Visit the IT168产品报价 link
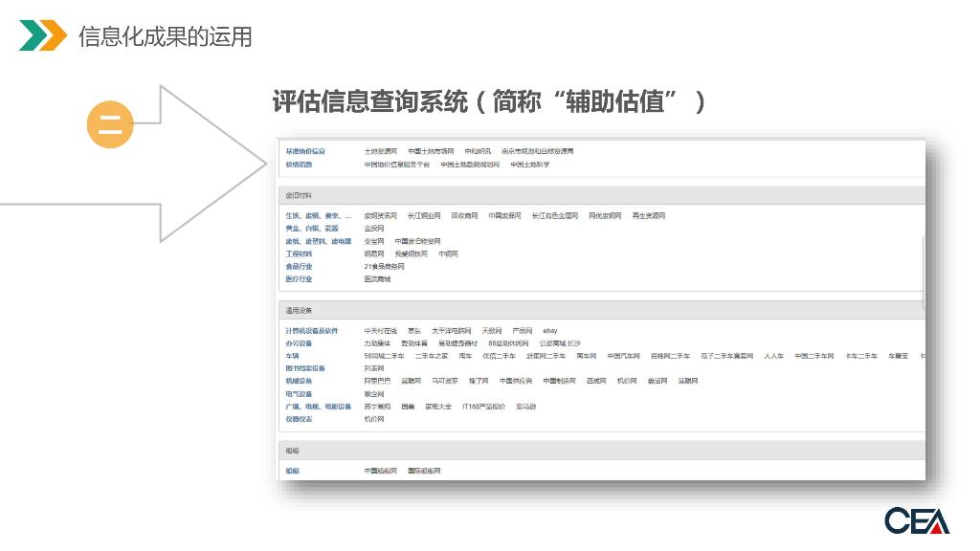The width and height of the screenshot is (980, 551). 483,406
